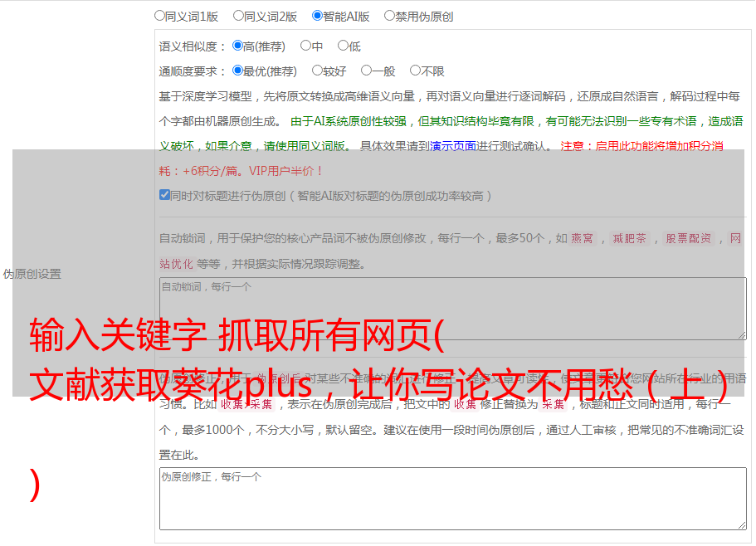
Task: Click the 燕窝 example keyword
Action: tap(582, 238)
